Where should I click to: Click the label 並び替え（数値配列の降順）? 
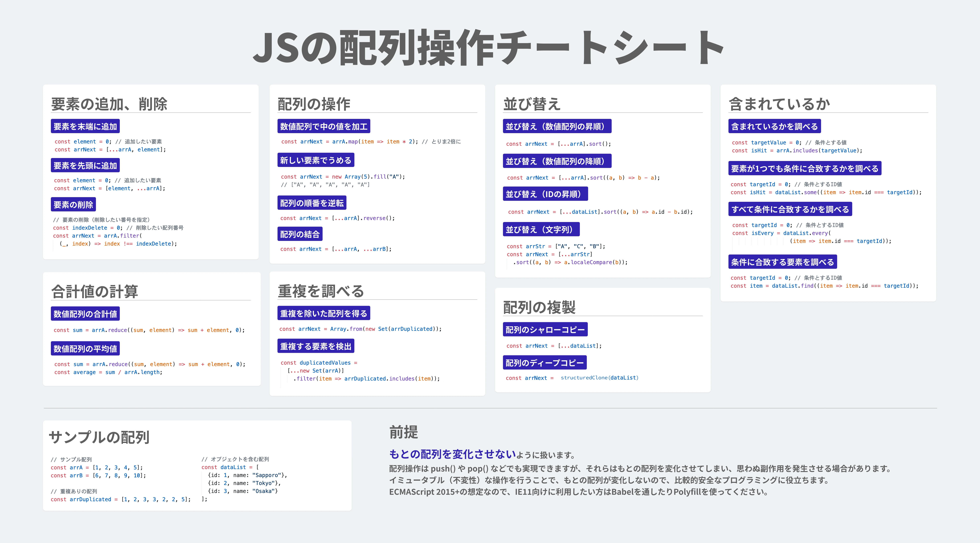(557, 161)
